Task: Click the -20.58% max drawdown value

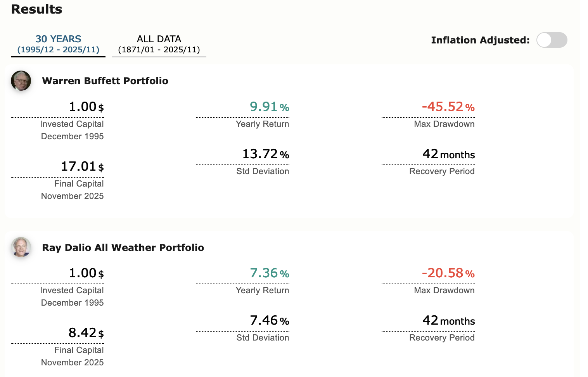Action: point(448,273)
